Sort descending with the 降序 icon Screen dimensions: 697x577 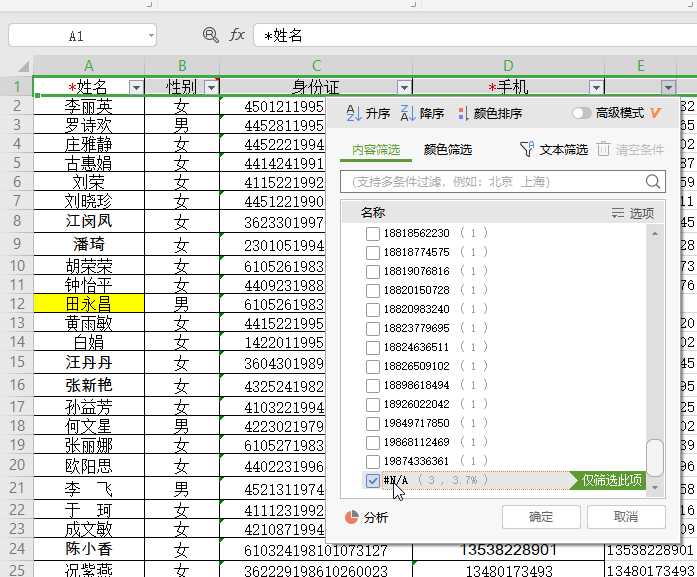408,113
